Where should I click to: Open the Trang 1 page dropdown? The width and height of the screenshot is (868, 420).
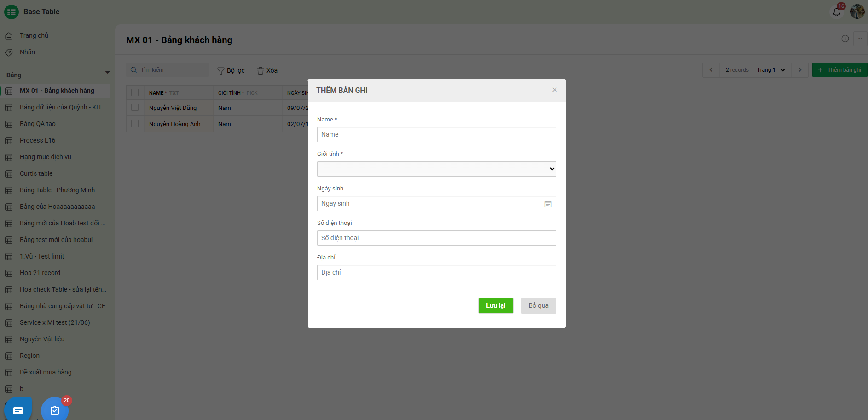tap(771, 70)
